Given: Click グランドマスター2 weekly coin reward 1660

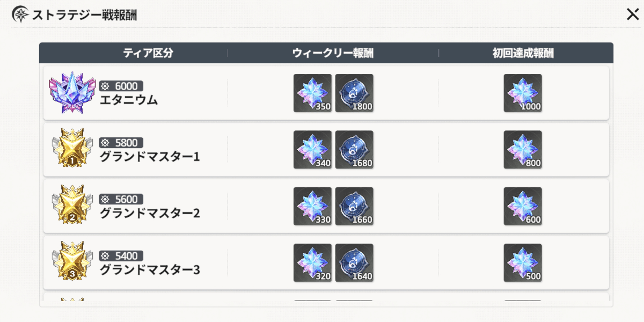Looking at the screenshot, I should (354, 207).
